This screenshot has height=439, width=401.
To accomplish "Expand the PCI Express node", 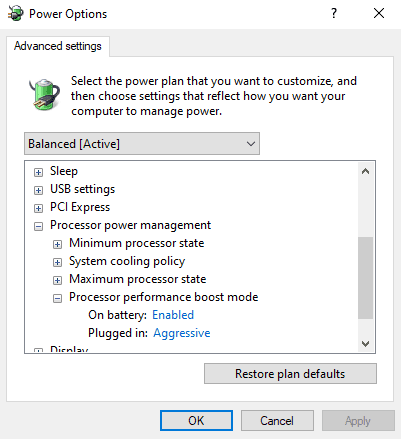I will pyautogui.click(x=39, y=208).
